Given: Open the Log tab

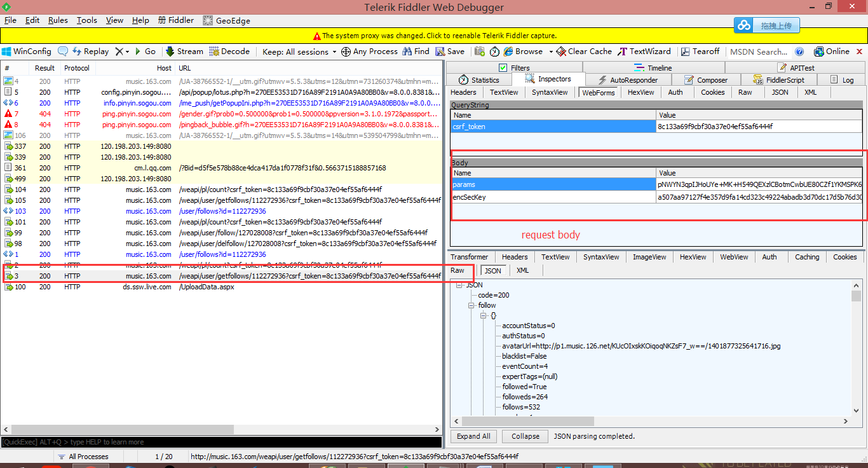Looking at the screenshot, I should tap(842, 79).
